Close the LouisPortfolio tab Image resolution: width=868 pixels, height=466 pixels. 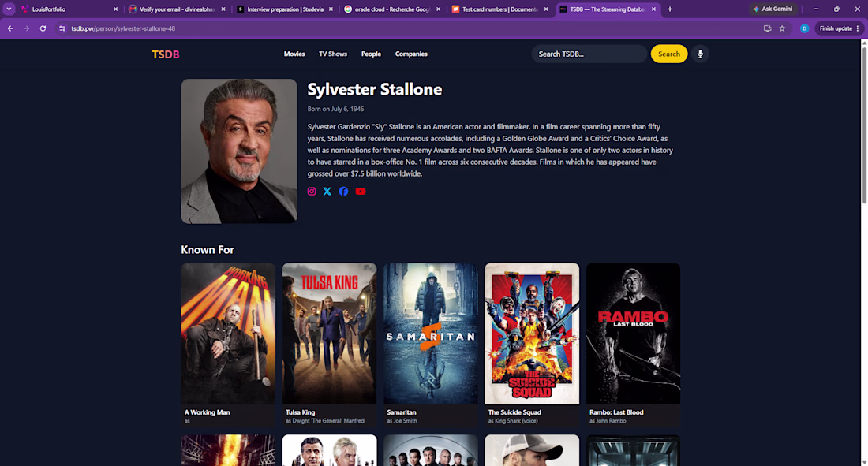click(x=115, y=9)
